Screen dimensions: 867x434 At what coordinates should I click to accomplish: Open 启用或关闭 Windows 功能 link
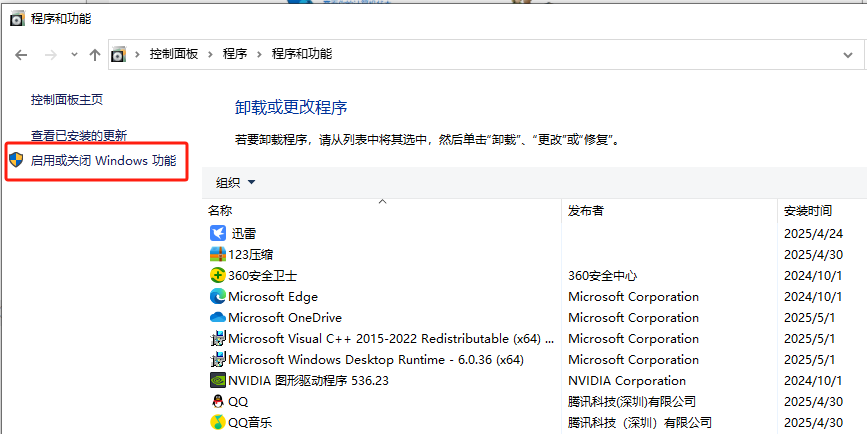103,161
